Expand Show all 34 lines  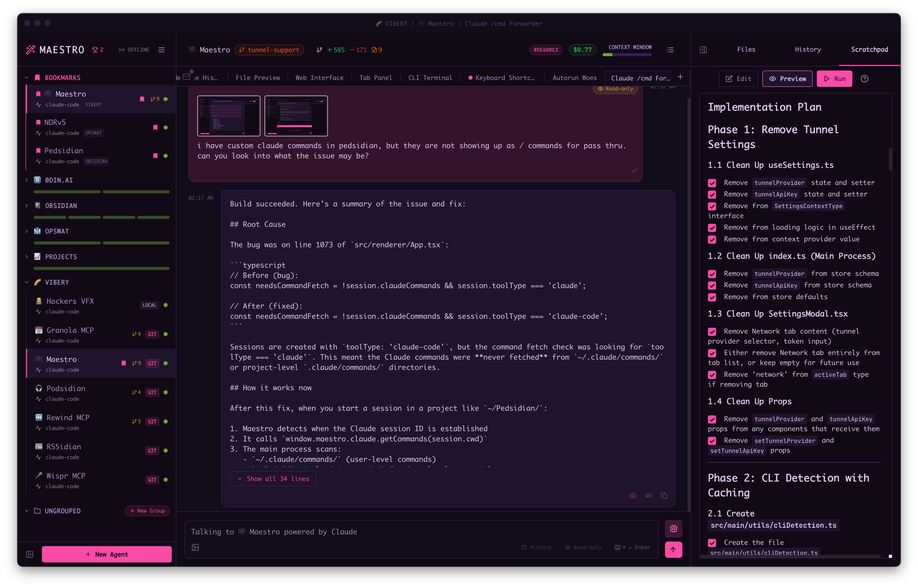pos(273,479)
